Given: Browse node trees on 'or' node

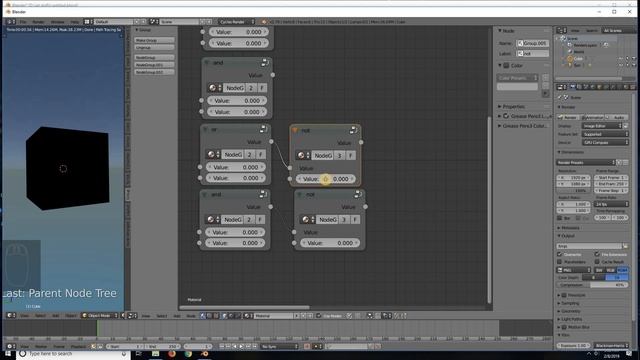Looking at the screenshot, I should (213, 154).
